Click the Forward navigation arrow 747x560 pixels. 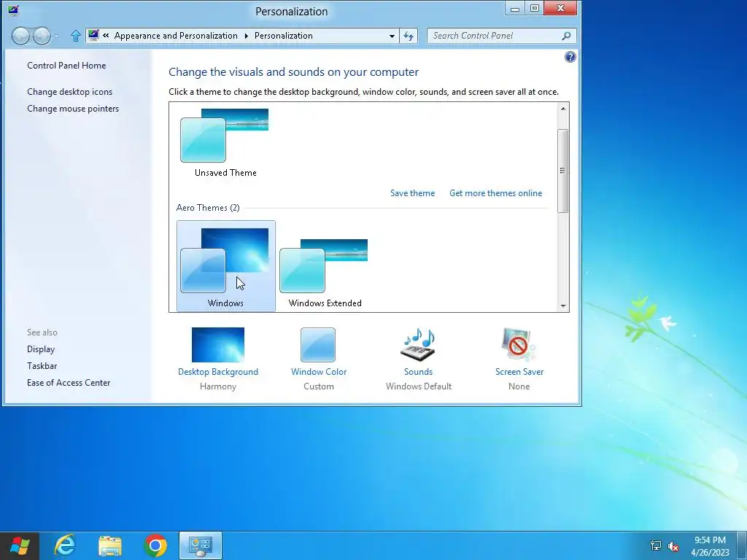click(42, 36)
